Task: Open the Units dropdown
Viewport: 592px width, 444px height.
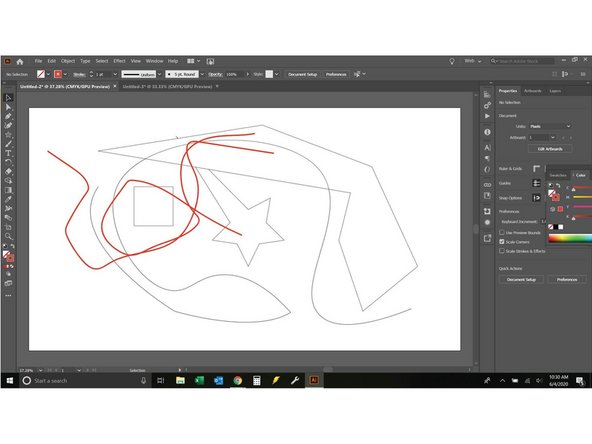Action: (550, 126)
